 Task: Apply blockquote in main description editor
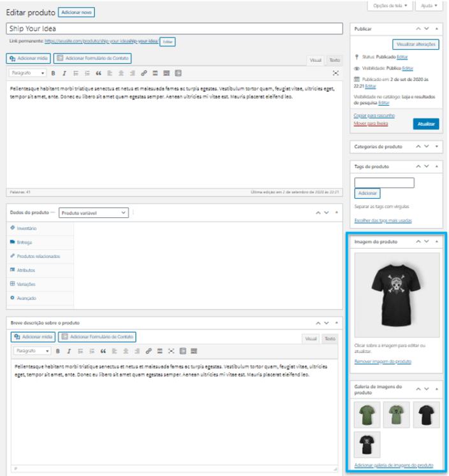(x=98, y=73)
